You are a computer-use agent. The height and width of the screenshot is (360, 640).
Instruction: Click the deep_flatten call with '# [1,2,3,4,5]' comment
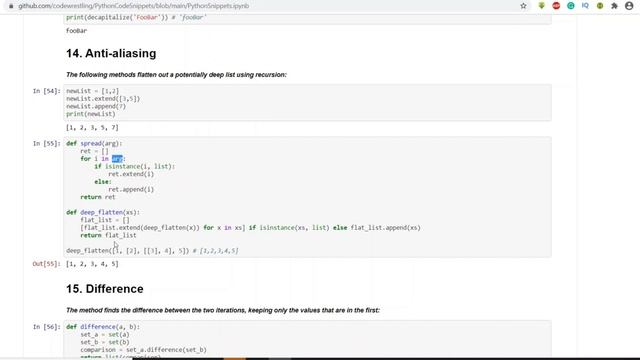point(152,251)
